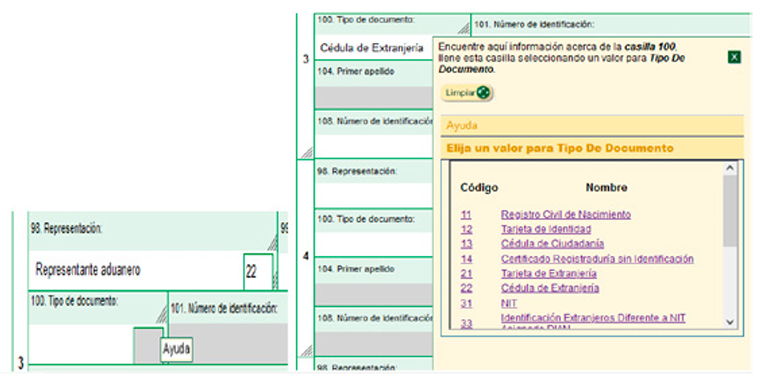Choose NIT document type
The height and width of the screenshot is (380, 761).
[509, 303]
